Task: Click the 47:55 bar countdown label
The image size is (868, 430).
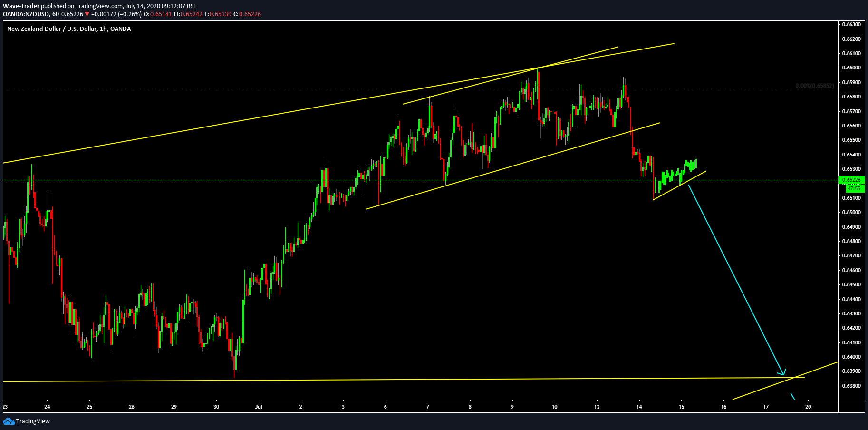Action: [x=855, y=188]
